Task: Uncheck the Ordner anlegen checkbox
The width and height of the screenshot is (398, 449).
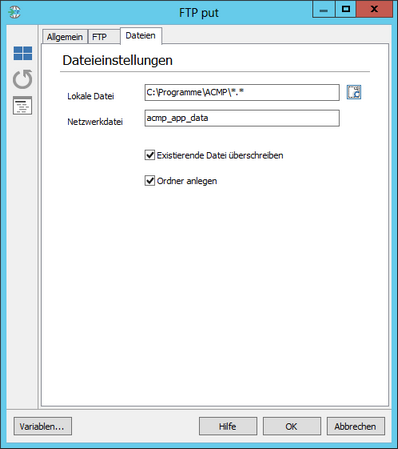Action: 150,181
